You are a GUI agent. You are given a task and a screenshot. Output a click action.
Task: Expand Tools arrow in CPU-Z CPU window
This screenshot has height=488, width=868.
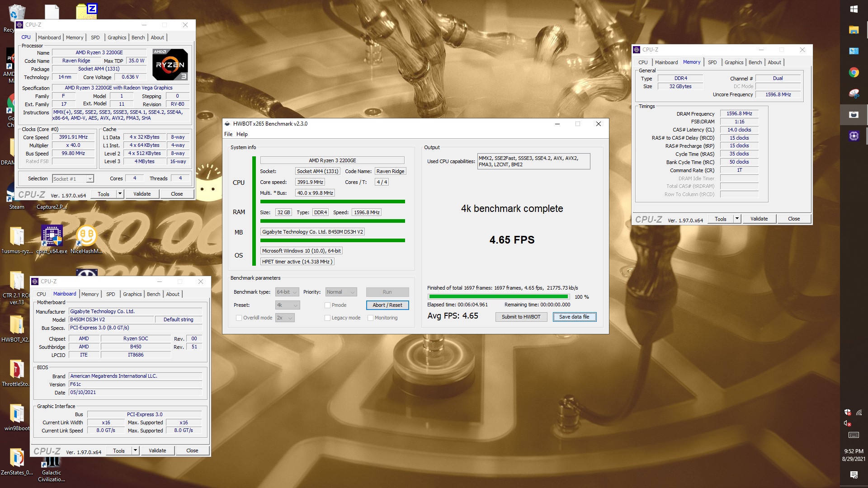pos(120,194)
